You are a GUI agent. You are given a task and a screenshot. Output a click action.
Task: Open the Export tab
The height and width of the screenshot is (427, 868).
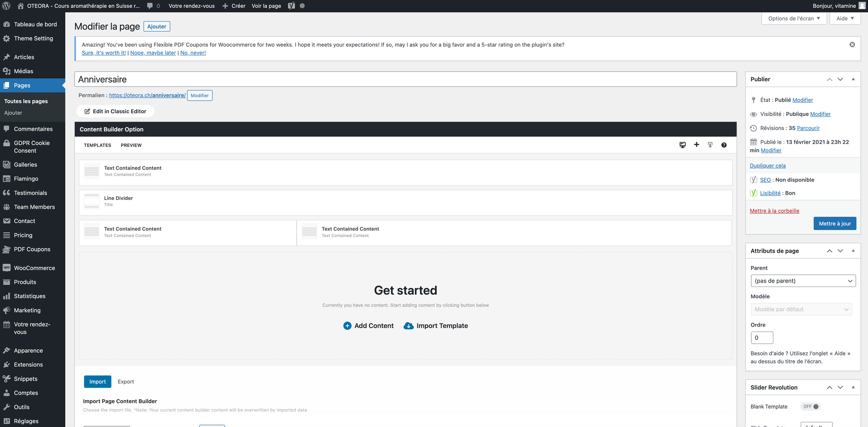coord(126,381)
